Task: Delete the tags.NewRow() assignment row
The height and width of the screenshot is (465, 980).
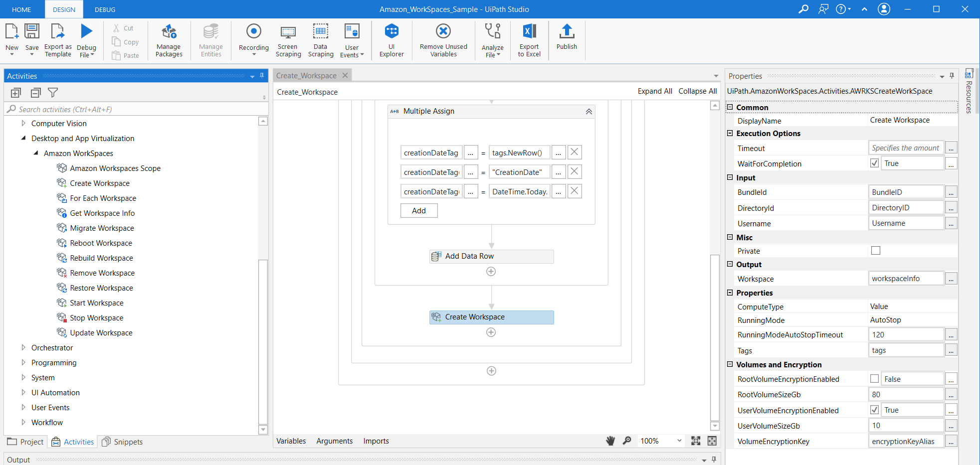Action: tap(575, 152)
